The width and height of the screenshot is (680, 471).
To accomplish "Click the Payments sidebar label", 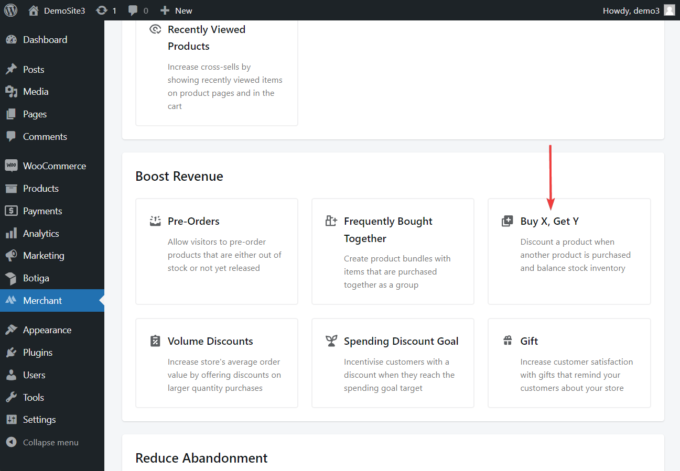I will (x=42, y=211).
